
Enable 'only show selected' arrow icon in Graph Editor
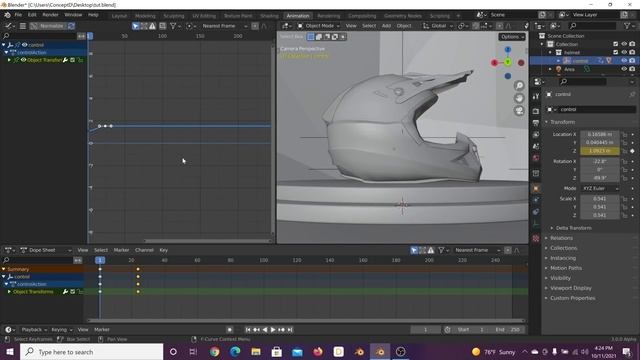click(136, 26)
